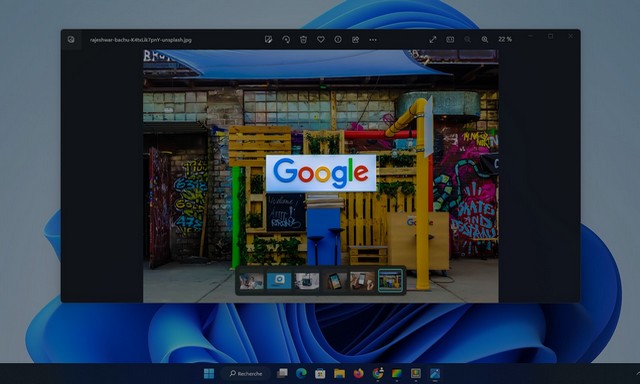Close the Photos window
This screenshot has width=640, height=384.
pyautogui.click(x=570, y=36)
